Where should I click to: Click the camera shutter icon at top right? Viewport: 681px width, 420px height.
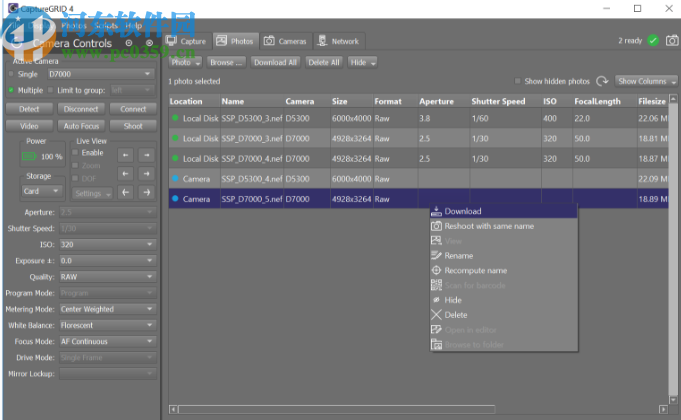click(x=668, y=41)
